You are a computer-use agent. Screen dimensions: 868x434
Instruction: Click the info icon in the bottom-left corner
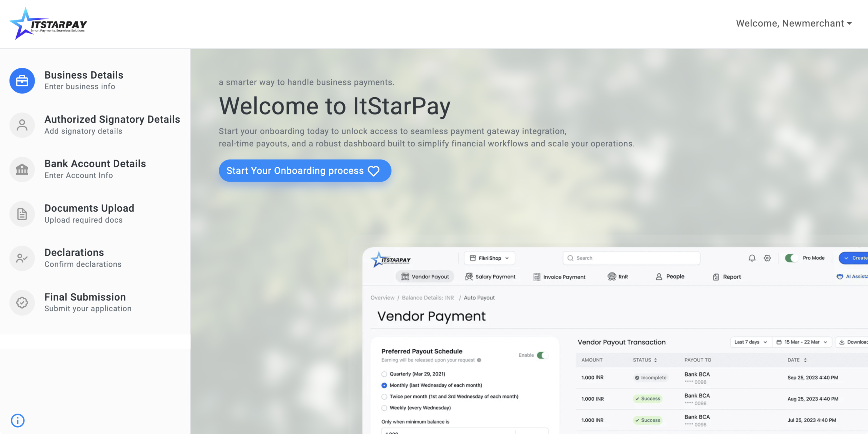tap(18, 420)
